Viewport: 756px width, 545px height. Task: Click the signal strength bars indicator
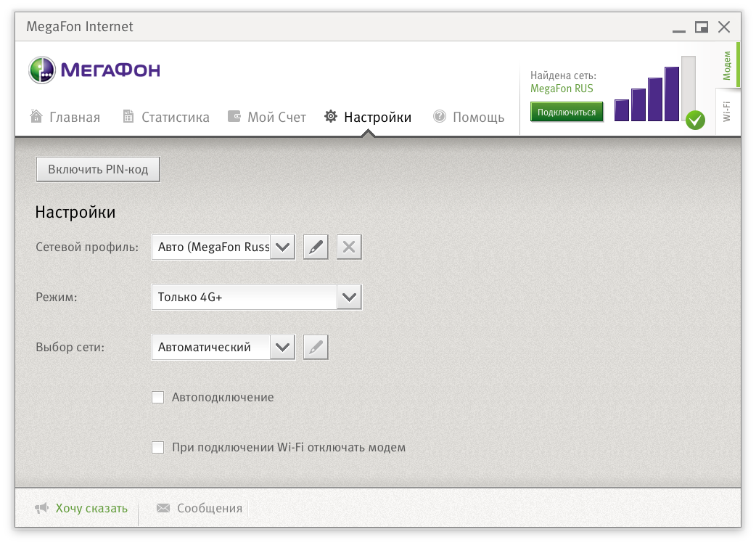coord(655,89)
